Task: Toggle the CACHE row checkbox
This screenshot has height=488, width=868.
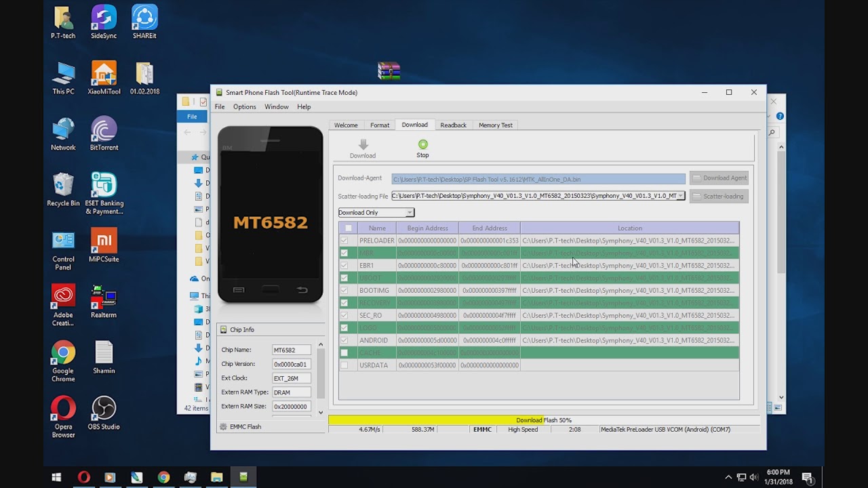Action: pyautogui.click(x=344, y=352)
